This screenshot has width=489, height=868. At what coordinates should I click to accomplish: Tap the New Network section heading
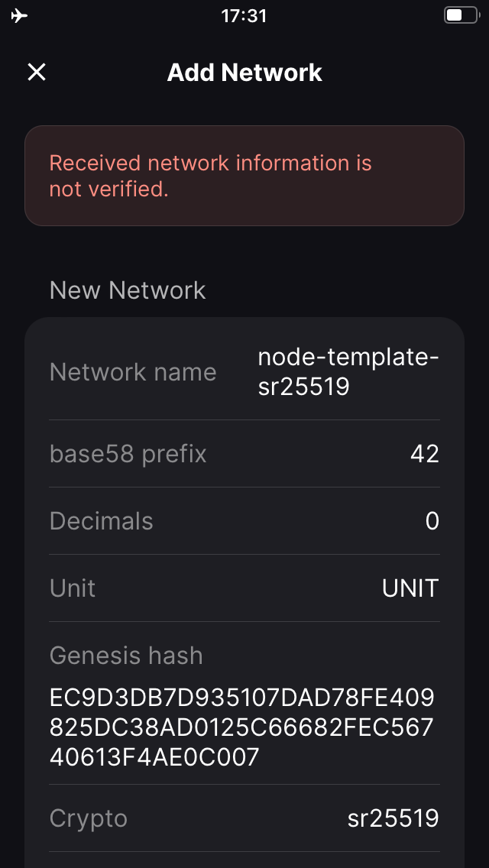coord(128,290)
